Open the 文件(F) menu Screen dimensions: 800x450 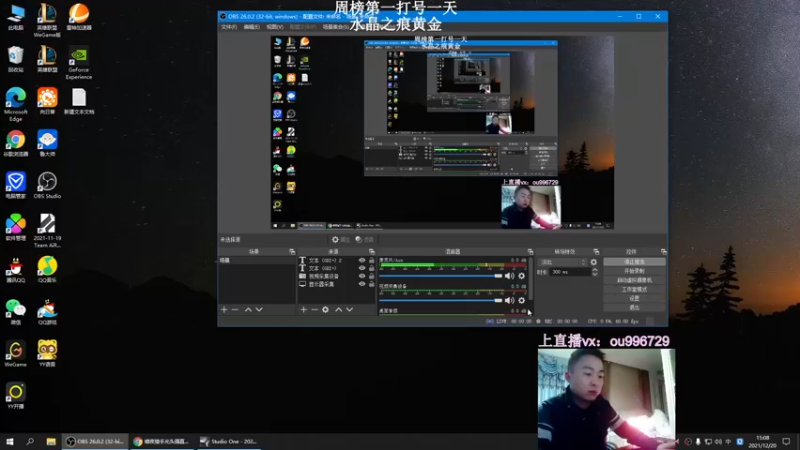click(229, 27)
